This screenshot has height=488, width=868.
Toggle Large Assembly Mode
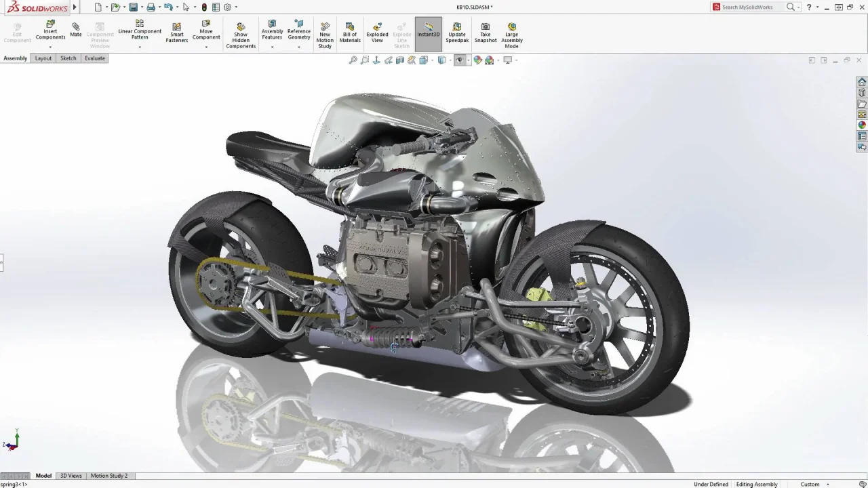click(512, 34)
